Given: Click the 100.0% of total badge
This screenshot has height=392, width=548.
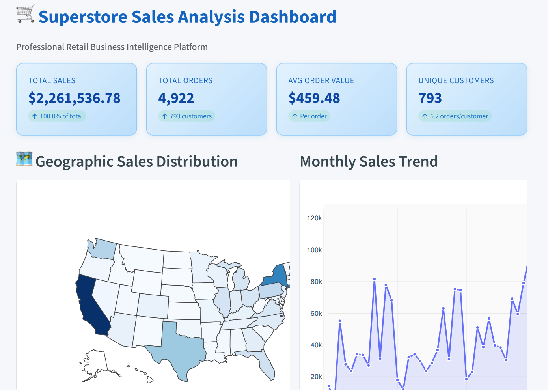Looking at the screenshot, I should (x=57, y=116).
